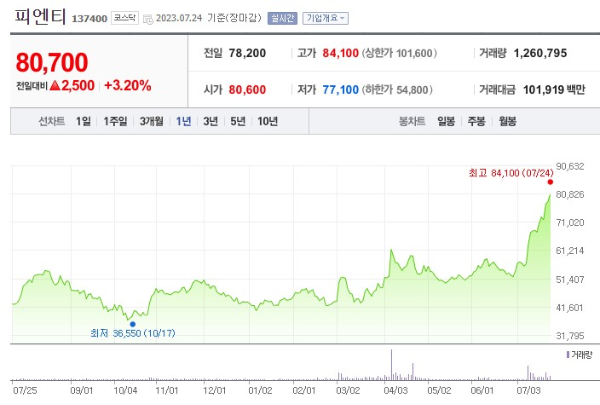Click the 90,632 price axis label
Viewport: 600px width, 405px height.
[x=570, y=167]
